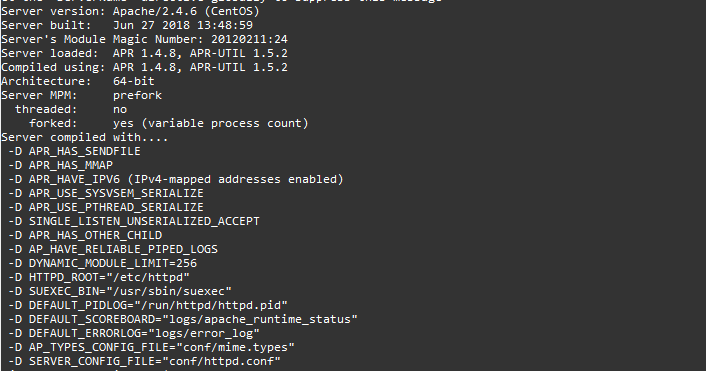The image size is (706, 371).
Task: Click the forked variable process count text
Action: point(210,123)
